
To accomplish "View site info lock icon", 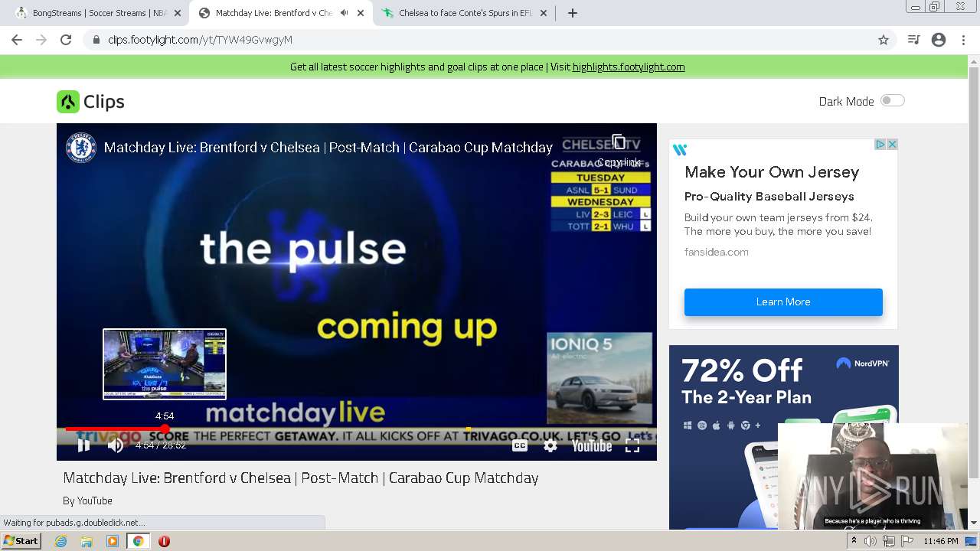I will (x=96, y=40).
